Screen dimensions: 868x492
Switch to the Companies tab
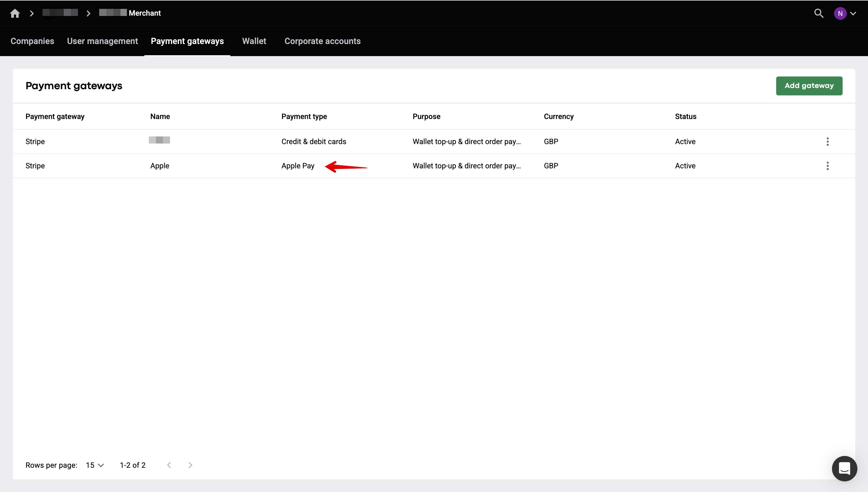[x=32, y=41]
